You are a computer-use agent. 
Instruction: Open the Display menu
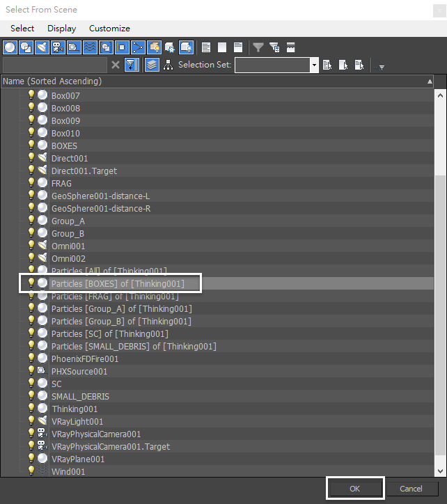pos(62,29)
